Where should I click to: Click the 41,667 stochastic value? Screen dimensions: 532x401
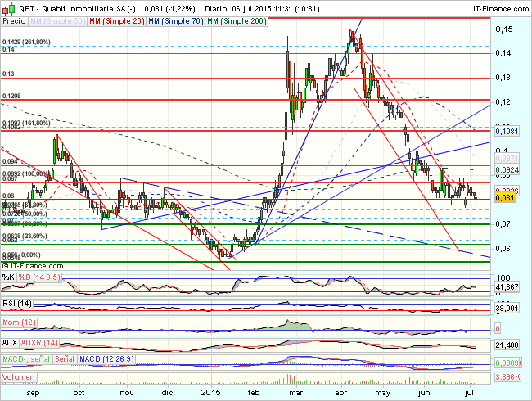(507, 287)
